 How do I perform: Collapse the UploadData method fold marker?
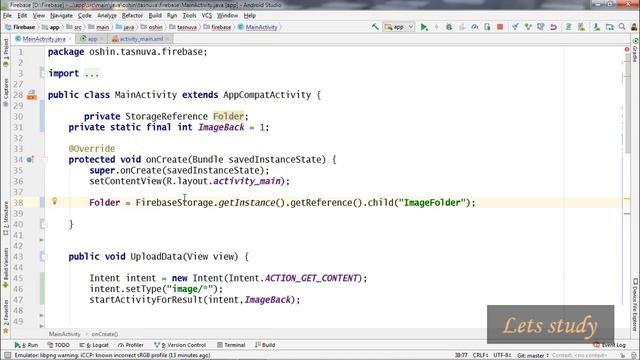pyautogui.click(x=43, y=257)
